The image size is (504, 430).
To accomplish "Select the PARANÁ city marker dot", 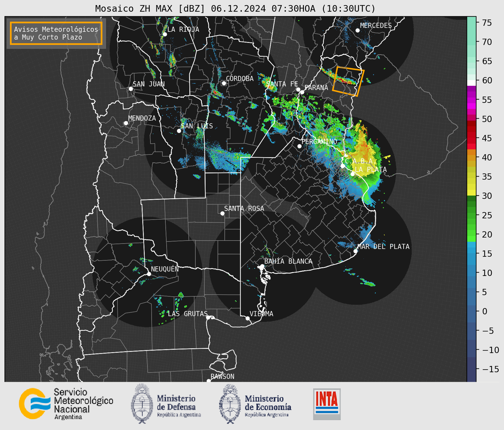I will click(x=302, y=92).
